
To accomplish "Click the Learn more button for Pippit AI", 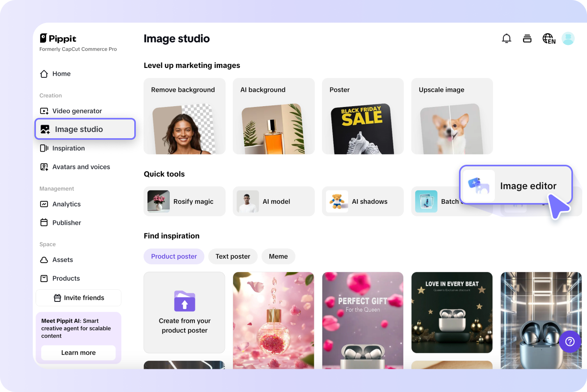I will (78, 352).
